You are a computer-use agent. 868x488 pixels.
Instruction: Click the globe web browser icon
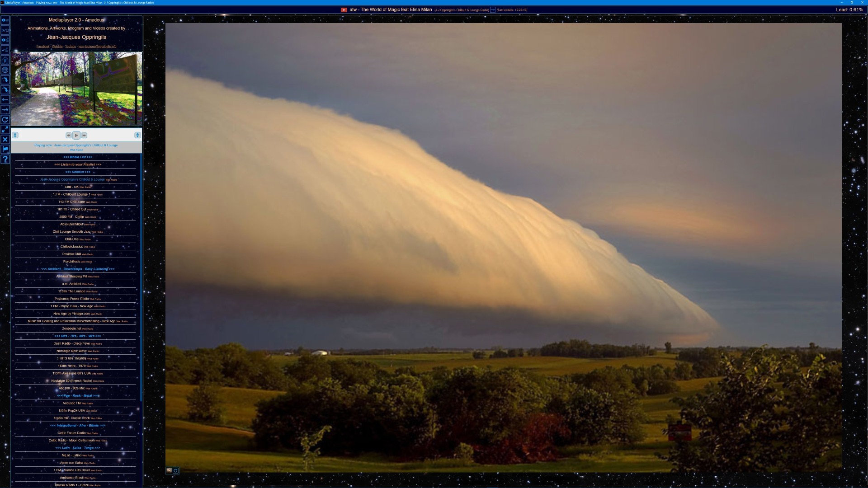coord(5,70)
